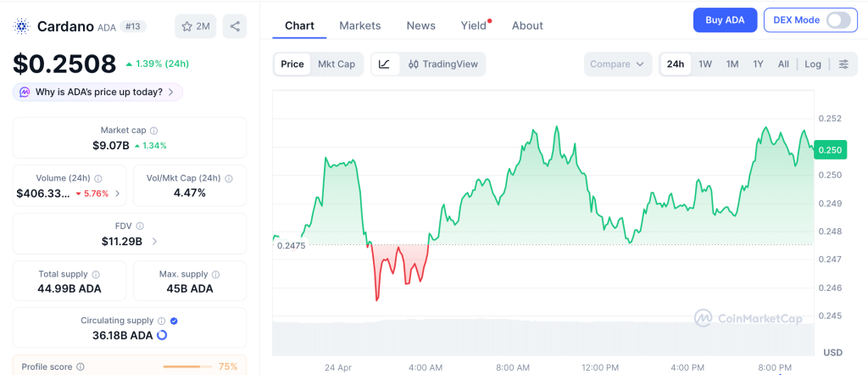868x375 pixels.
Task: Open the Markets tab
Action: click(x=360, y=25)
